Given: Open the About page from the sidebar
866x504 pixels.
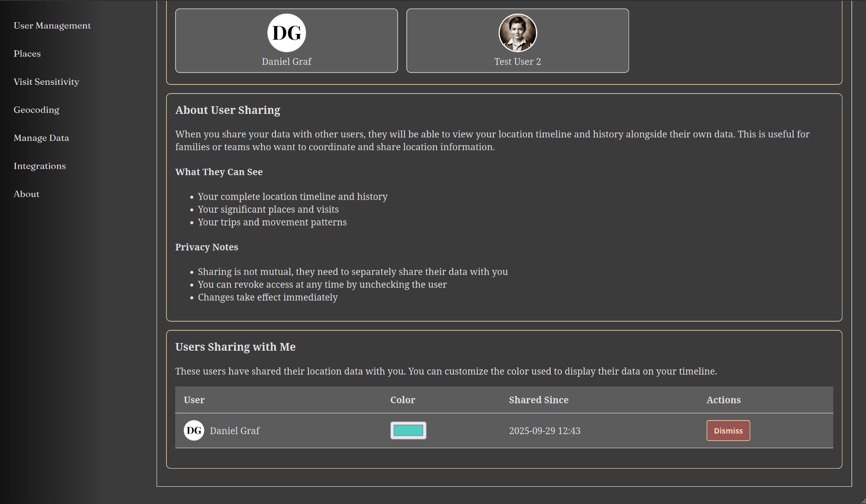Looking at the screenshot, I should (26, 195).
